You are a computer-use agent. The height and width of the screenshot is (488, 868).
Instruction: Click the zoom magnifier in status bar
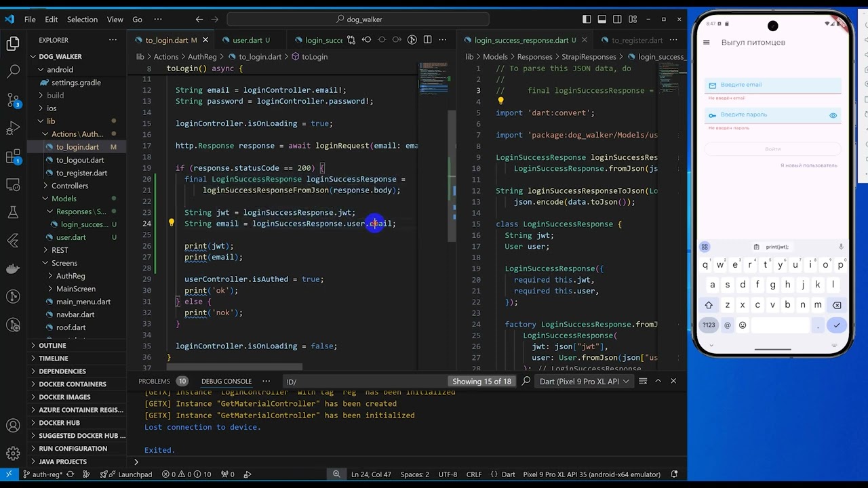(336, 474)
